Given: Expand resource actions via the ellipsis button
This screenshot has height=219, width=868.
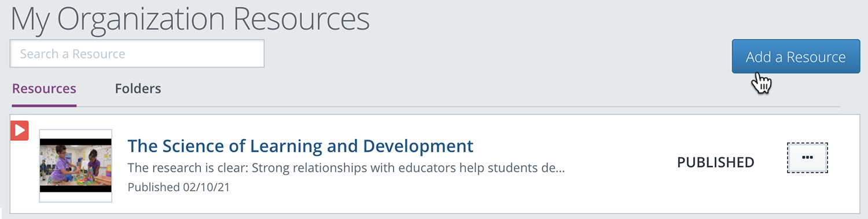Looking at the screenshot, I should 808,158.
